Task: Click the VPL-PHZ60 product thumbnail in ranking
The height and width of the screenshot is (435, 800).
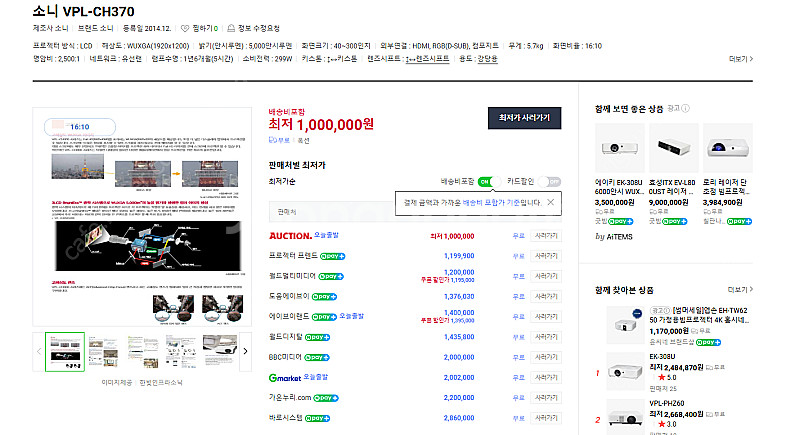Action: pyautogui.click(x=625, y=418)
